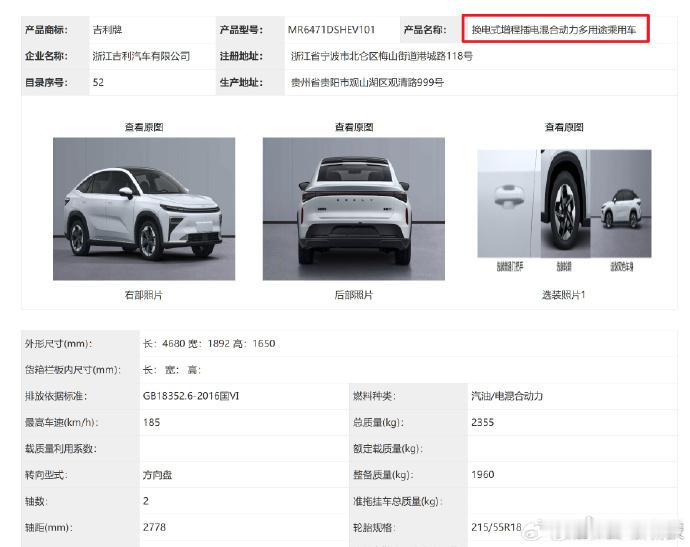Select steering type 方向盘
This screenshot has width=690, height=547.
coord(157,475)
